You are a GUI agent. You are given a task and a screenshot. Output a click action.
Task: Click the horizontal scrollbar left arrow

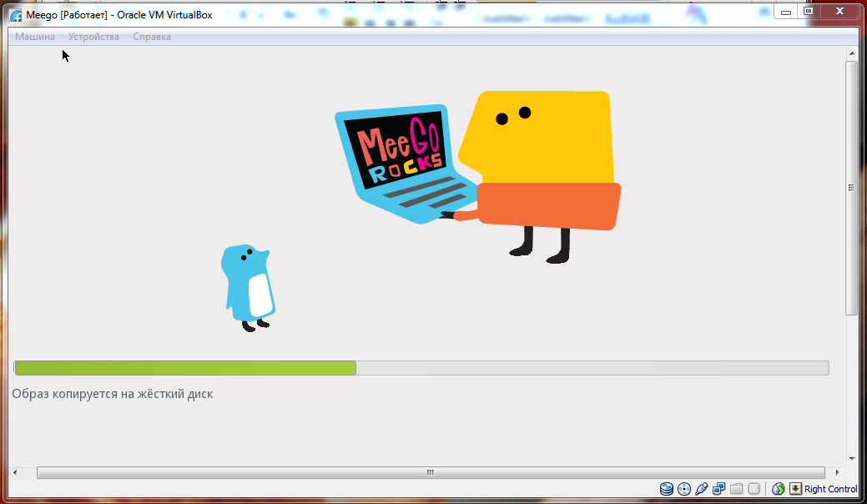pos(15,472)
